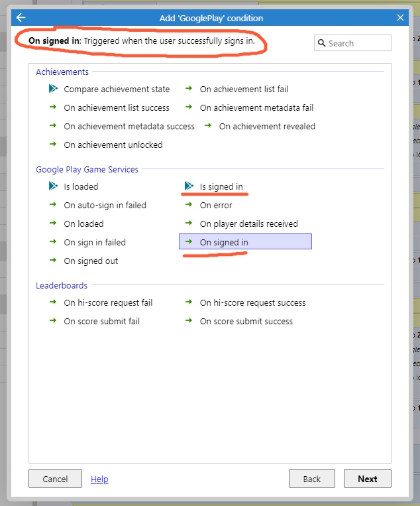Select the On loaded trigger

(x=83, y=223)
